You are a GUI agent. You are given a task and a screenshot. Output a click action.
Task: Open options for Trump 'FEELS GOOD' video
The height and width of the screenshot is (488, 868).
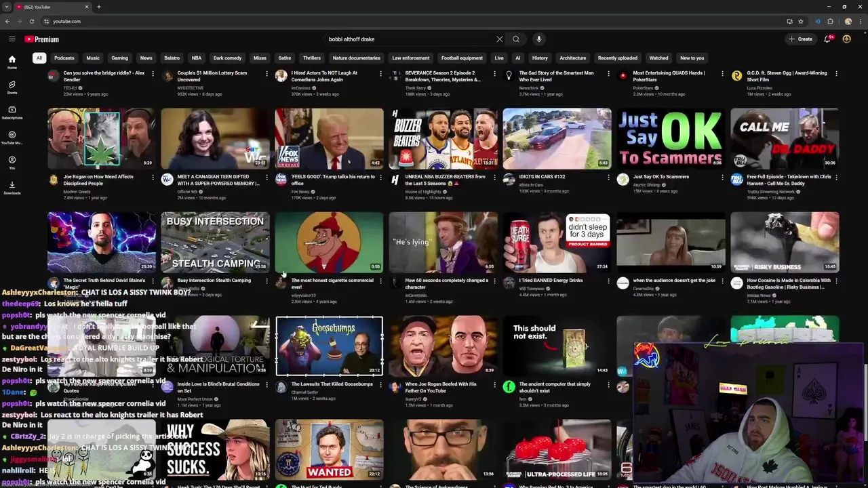pos(380,177)
